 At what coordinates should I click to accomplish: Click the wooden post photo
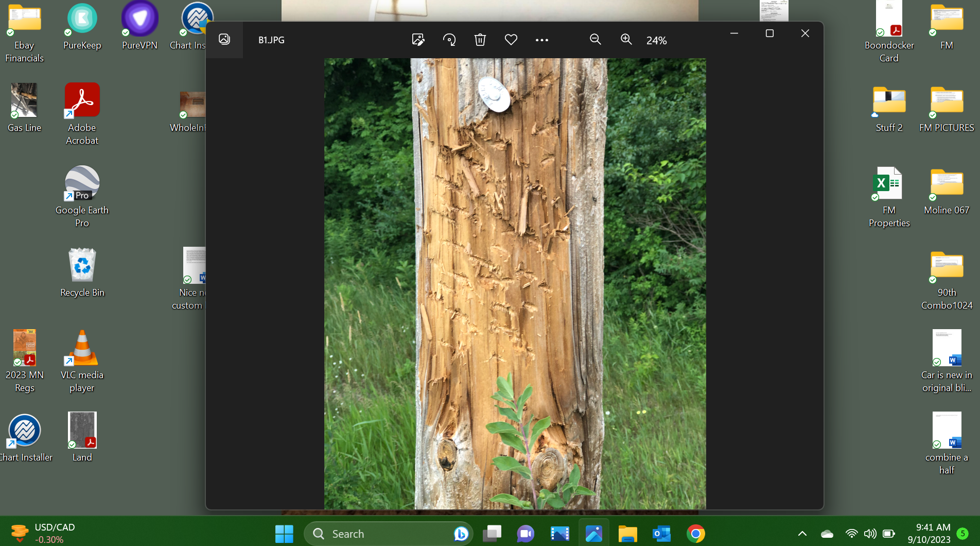(x=515, y=283)
